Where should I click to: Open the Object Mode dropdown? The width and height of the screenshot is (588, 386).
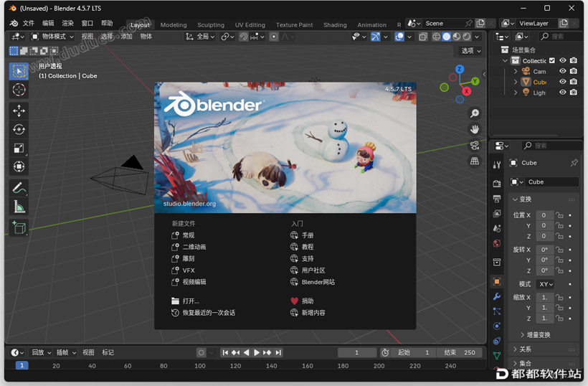pyautogui.click(x=52, y=37)
